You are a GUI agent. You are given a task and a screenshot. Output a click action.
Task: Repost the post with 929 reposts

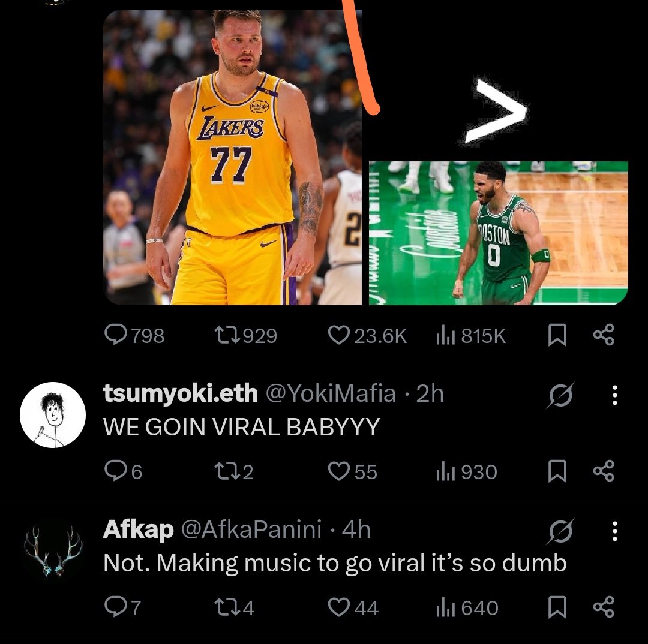point(246,335)
